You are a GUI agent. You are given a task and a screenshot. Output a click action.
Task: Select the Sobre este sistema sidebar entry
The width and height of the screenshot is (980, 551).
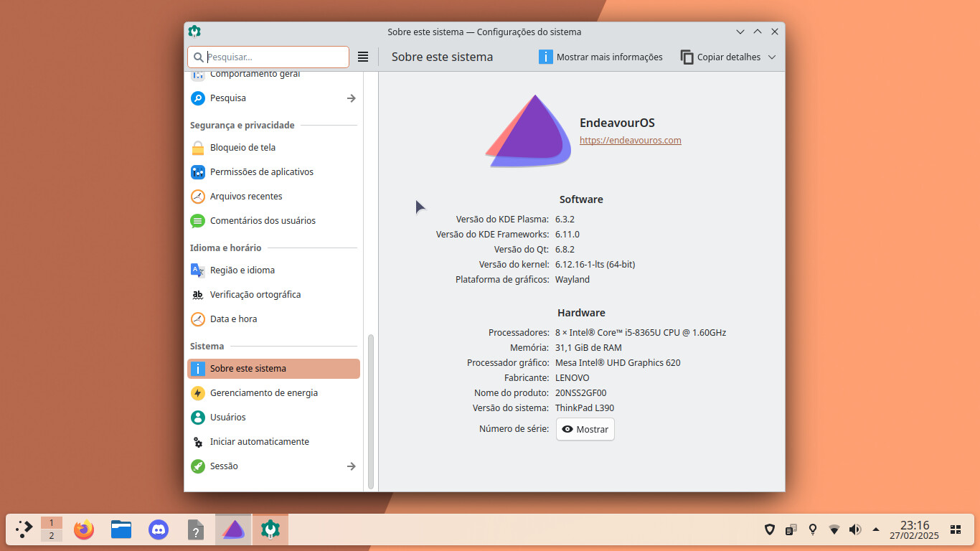(x=273, y=369)
